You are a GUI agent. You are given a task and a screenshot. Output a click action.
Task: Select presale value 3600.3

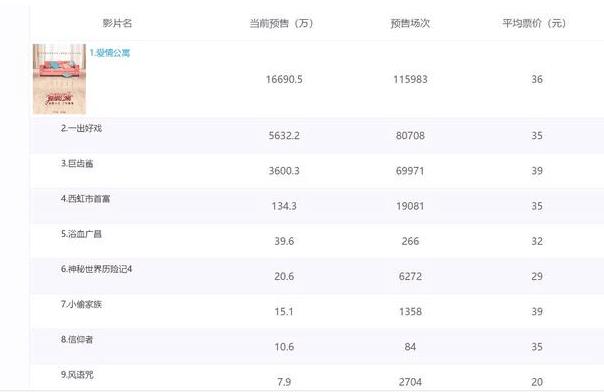tap(284, 171)
